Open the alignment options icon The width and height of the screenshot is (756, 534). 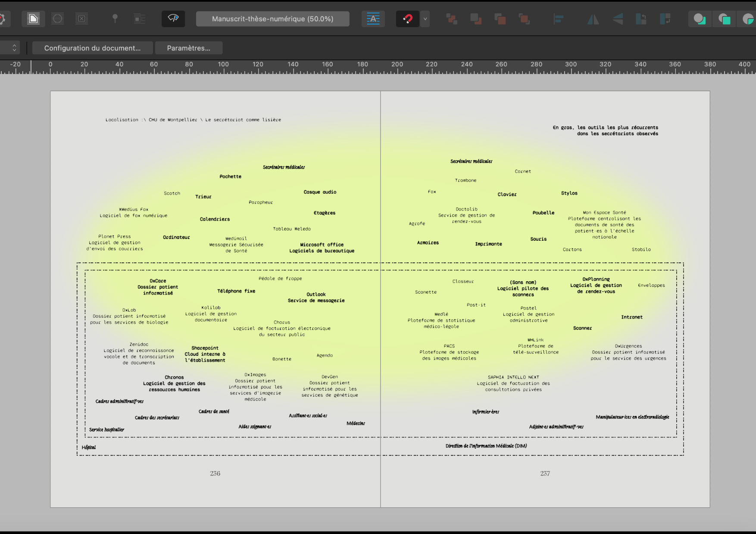559,19
